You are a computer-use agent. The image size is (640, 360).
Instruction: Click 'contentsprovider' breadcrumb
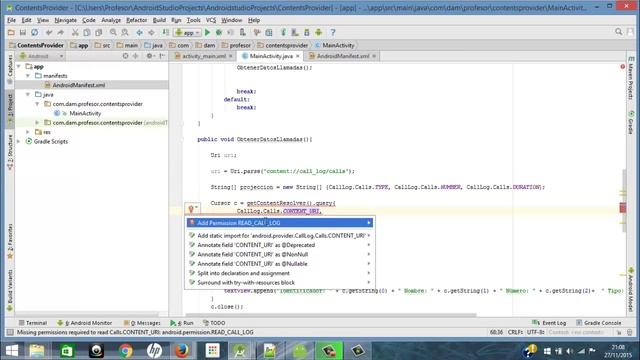tap(282, 45)
